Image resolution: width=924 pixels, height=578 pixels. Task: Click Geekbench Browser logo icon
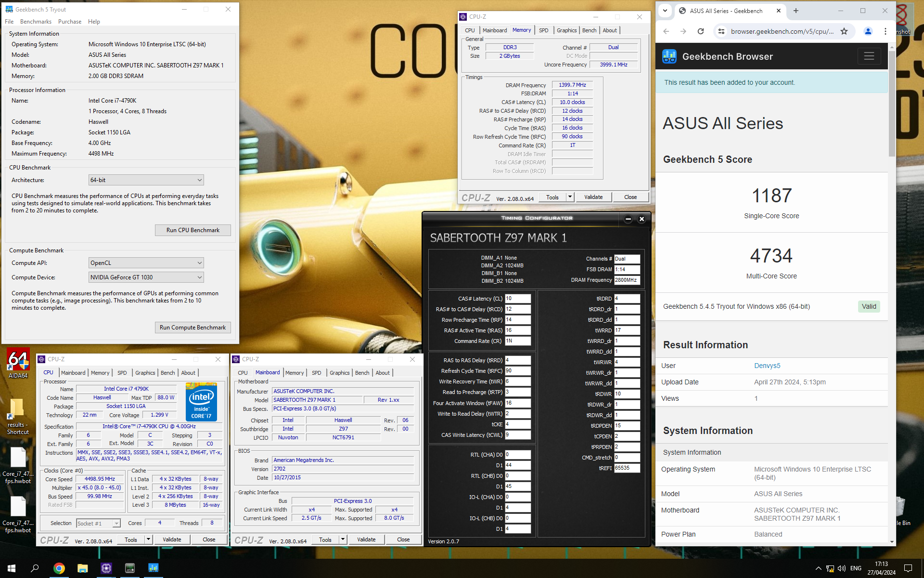coord(669,56)
